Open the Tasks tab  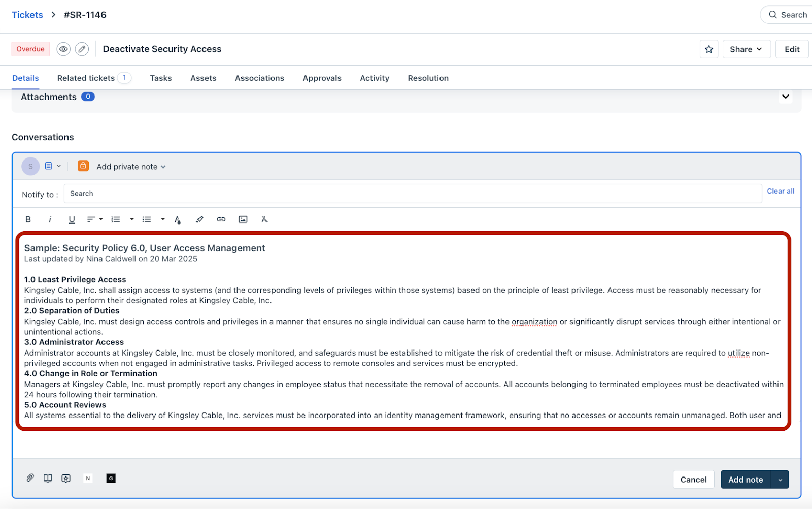tap(161, 78)
